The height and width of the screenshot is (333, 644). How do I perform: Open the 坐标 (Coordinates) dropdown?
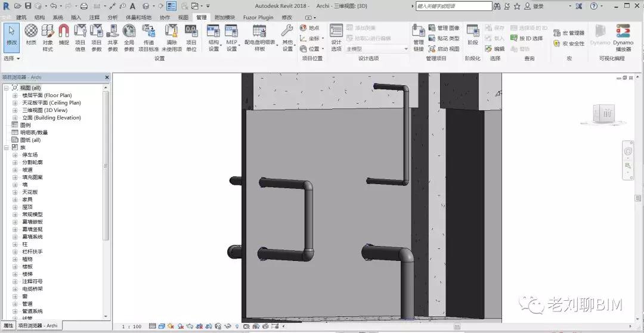coord(312,38)
